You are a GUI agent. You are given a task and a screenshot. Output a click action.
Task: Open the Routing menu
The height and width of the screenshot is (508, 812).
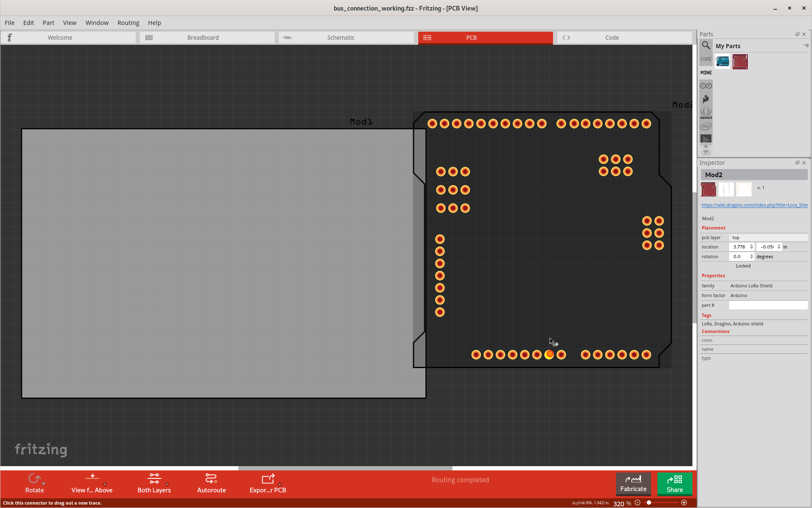[x=128, y=23]
